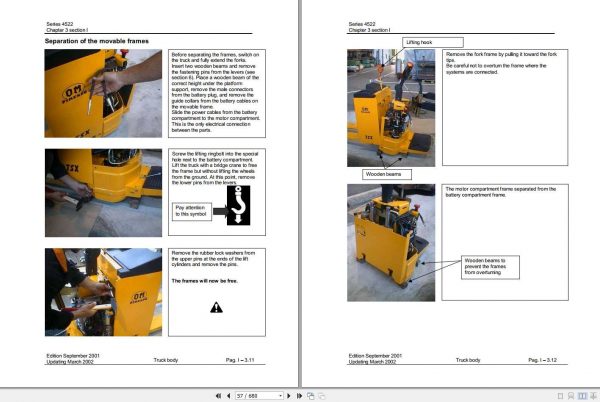Go to the first page of the document
Viewport: 600px width, 402px height.
pos(218,396)
